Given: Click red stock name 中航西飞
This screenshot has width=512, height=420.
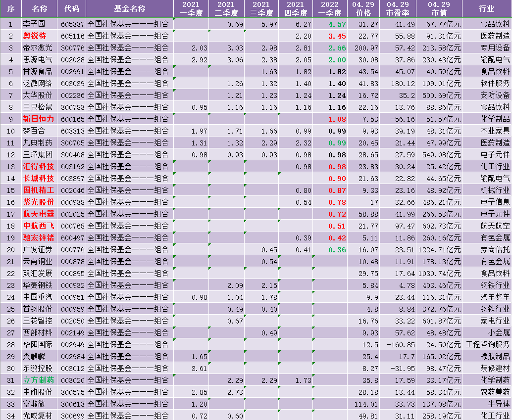Looking at the screenshot, I should (39, 226).
